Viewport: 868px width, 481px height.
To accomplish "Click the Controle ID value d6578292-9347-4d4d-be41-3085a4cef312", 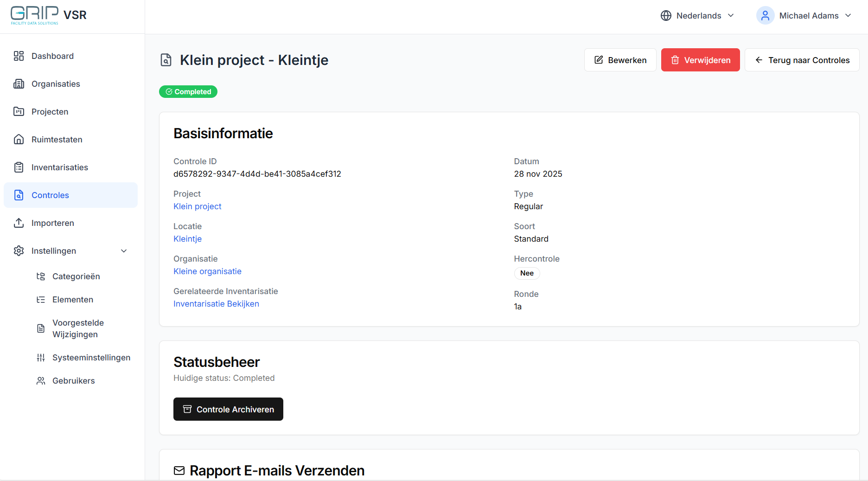I will pyautogui.click(x=257, y=174).
